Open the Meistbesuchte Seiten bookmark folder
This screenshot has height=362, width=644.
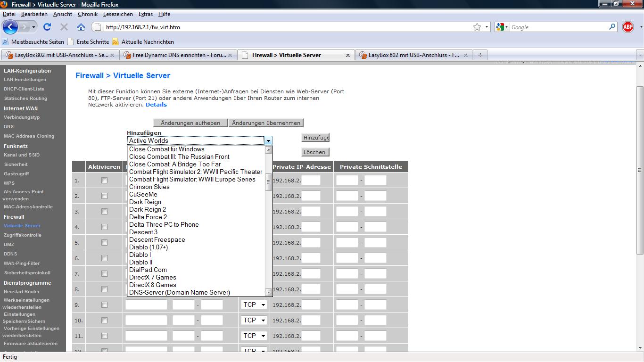[33, 42]
